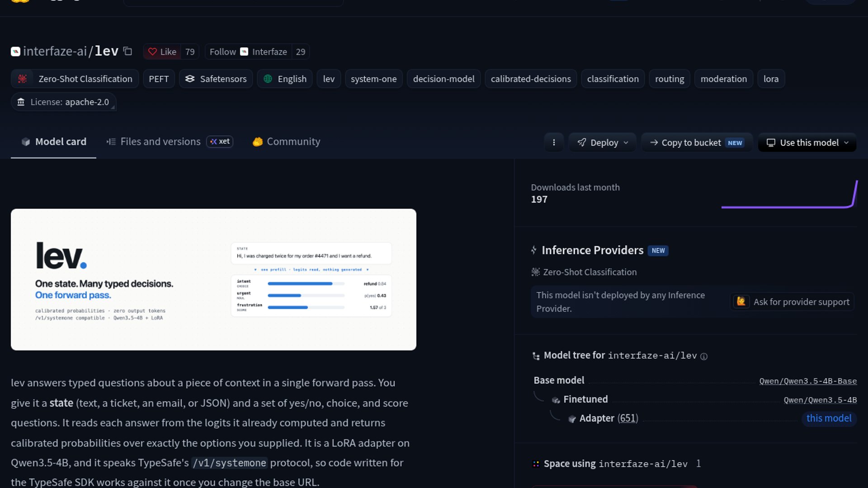Image resolution: width=868 pixels, height=488 pixels.
Task: Click the downloads trend chart
Action: pos(789,194)
